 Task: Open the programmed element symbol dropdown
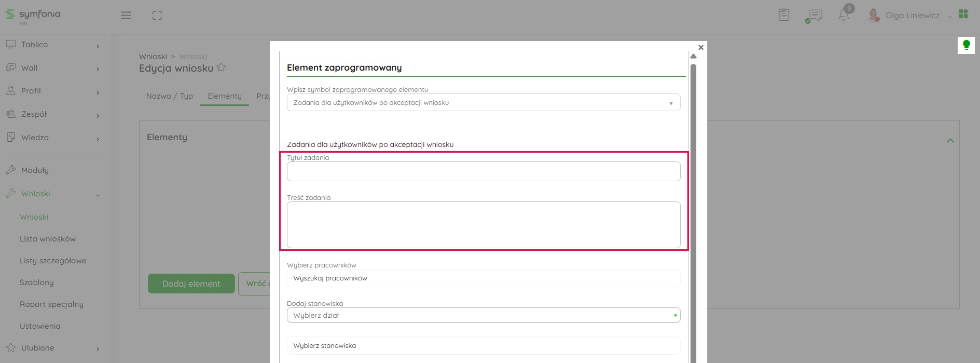(x=483, y=103)
